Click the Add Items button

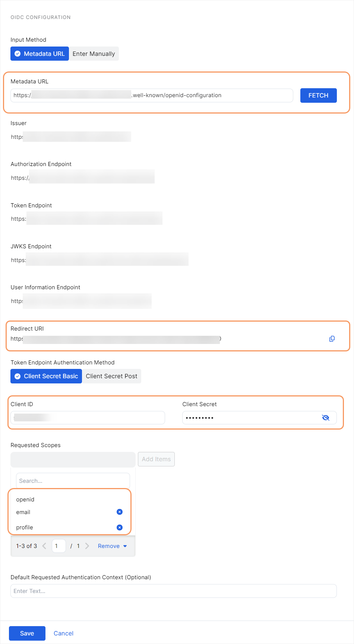156,459
